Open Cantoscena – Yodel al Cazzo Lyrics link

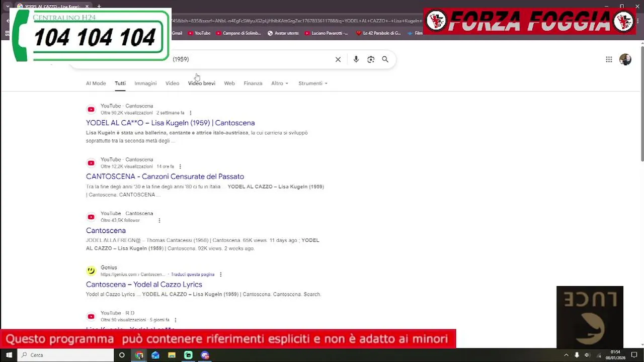click(x=144, y=285)
